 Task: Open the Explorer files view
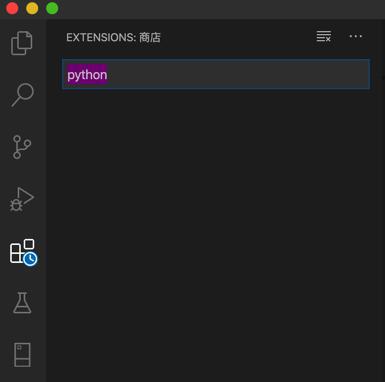[x=22, y=43]
